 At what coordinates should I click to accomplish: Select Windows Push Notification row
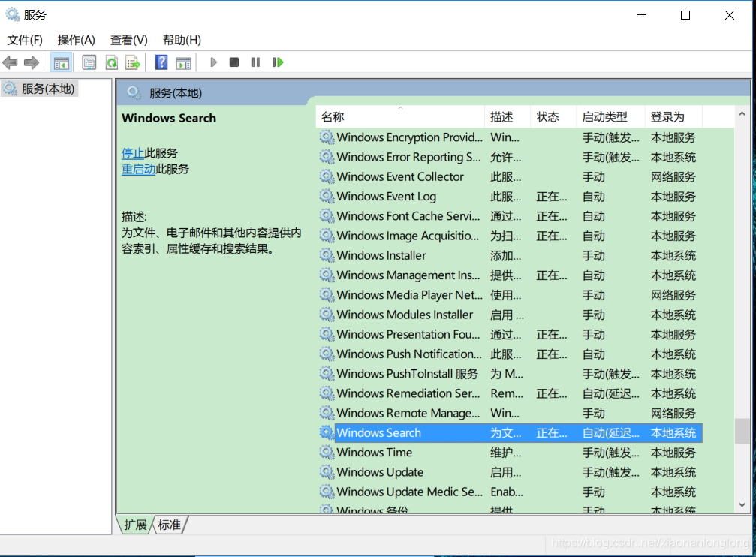tap(510, 354)
